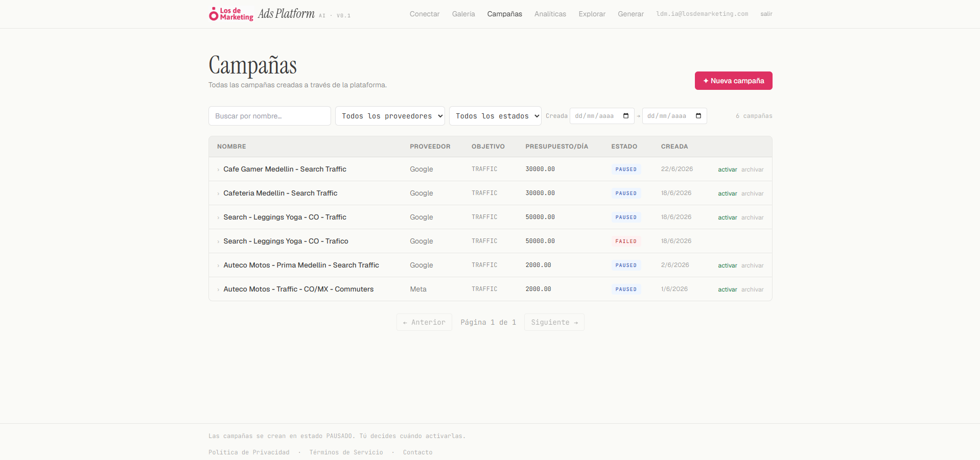The width and height of the screenshot is (980, 460).
Task: Click the 22/6/2026 creation date
Action: (x=677, y=169)
